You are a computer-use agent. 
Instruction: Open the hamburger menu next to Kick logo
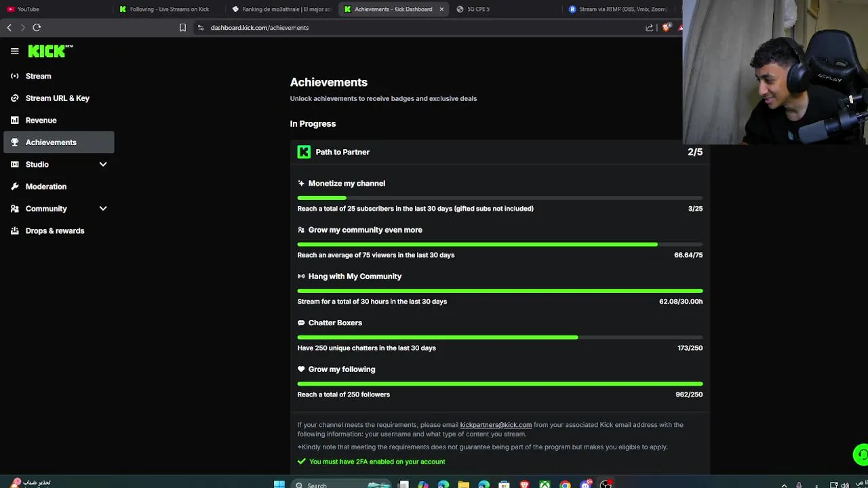(x=14, y=51)
